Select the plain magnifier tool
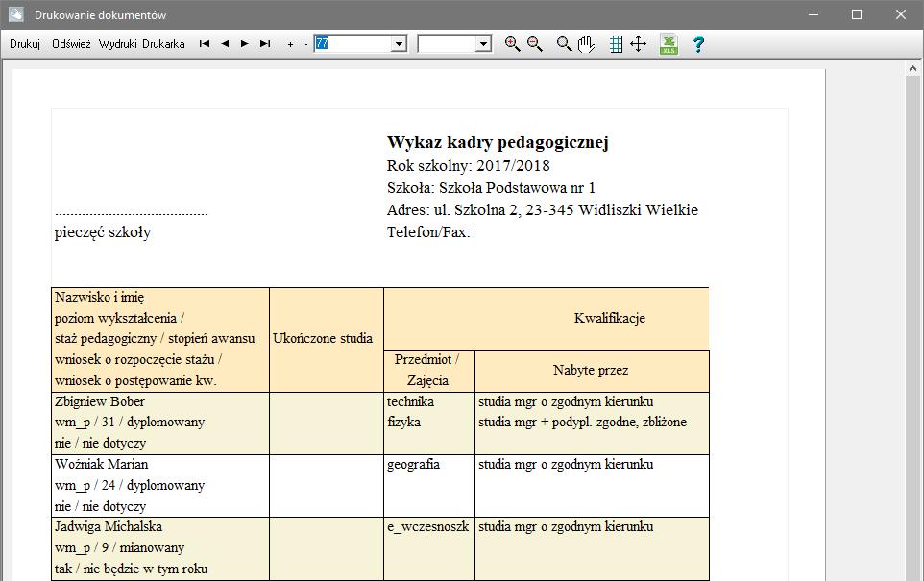Screen dimensions: 924x581 [564, 44]
